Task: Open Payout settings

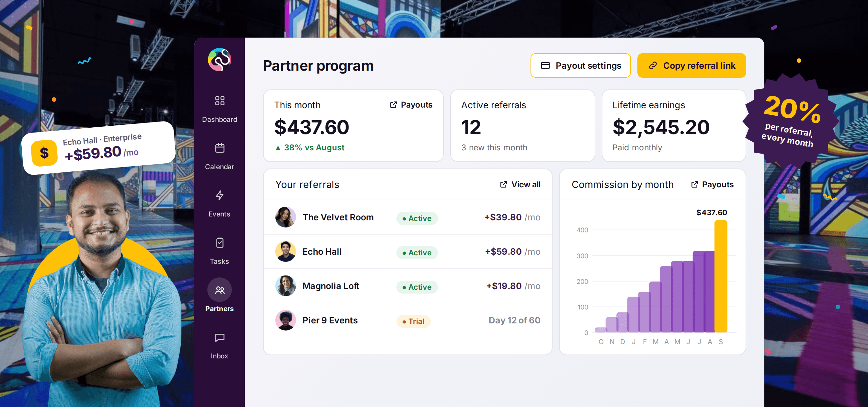Action: point(581,65)
